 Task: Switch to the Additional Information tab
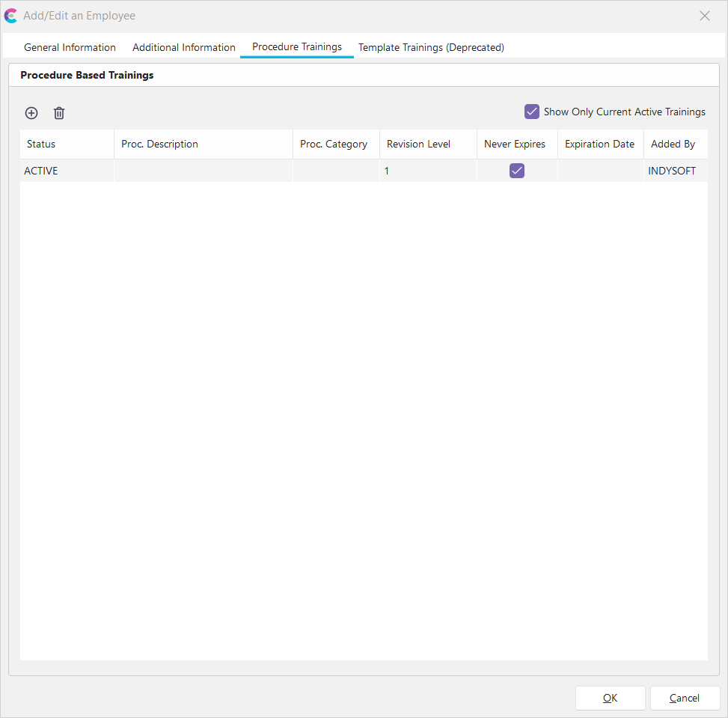pos(184,47)
